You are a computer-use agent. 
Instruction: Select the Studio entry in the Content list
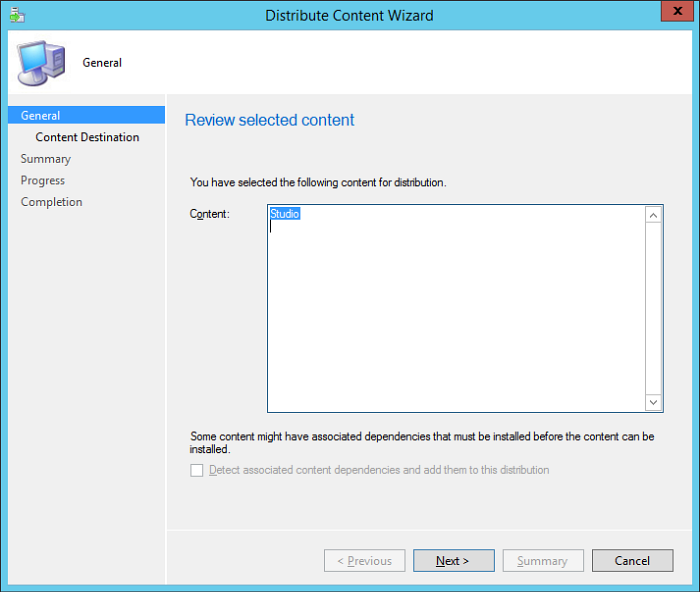(285, 213)
